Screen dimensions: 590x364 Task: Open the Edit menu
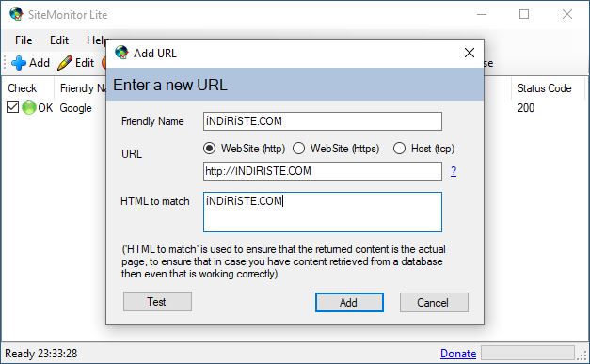point(59,40)
